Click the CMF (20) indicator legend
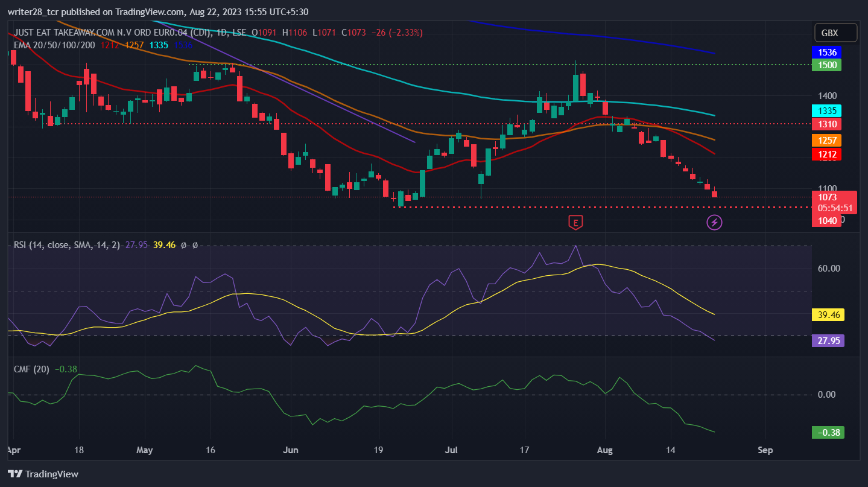Viewport: 868px width, 487px height. (x=32, y=369)
